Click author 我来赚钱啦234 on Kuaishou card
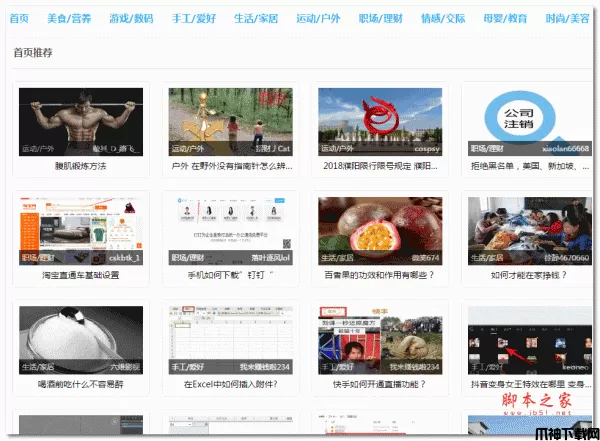Image resolution: width=600 pixels, height=441 pixels. point(415,367)
